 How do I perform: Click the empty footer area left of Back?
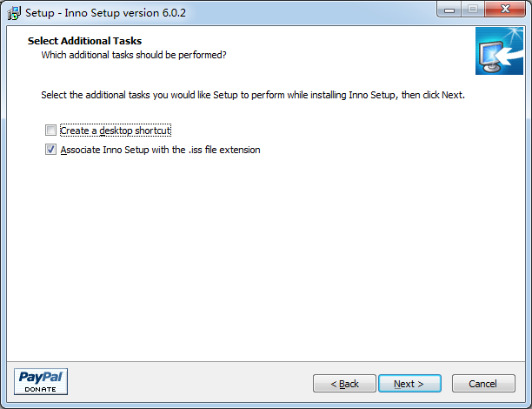click(191, 383)
